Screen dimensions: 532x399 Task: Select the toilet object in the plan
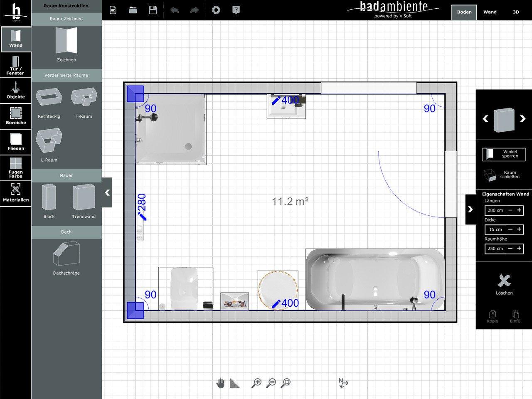185,288
